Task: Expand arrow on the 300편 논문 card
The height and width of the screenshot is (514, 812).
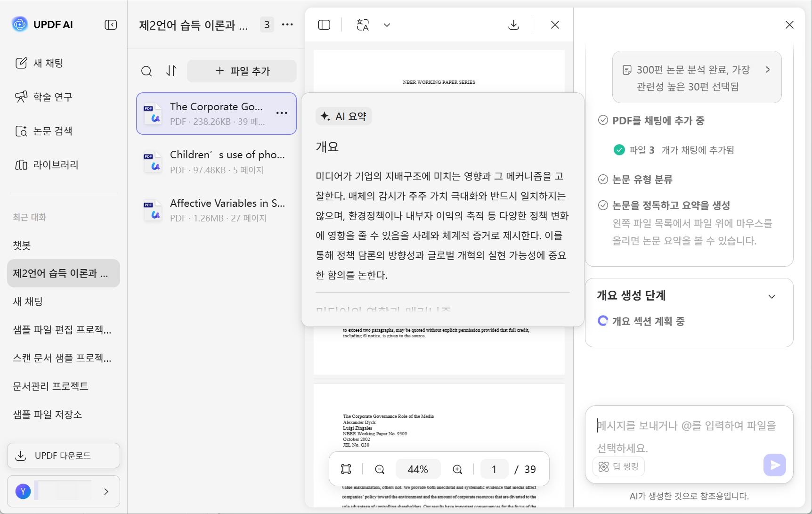Action: (x=768, y=70)
